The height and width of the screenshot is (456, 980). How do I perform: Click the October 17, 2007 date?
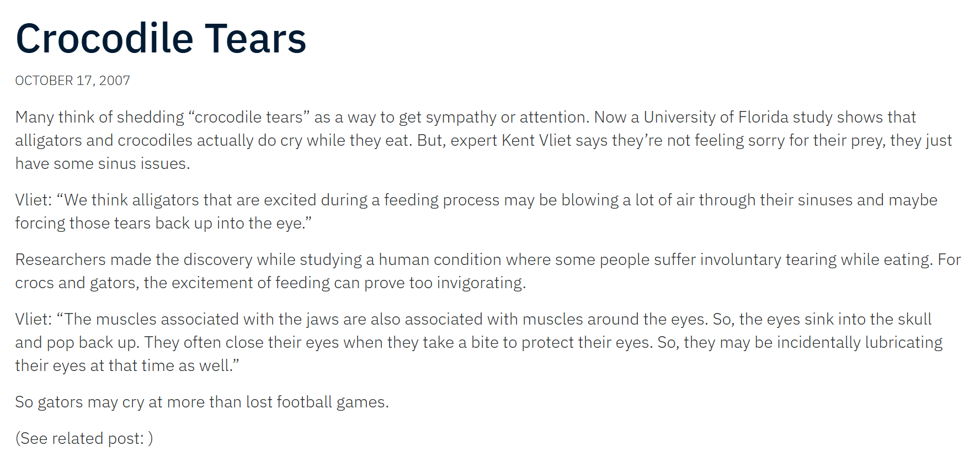tap(72, 81)
